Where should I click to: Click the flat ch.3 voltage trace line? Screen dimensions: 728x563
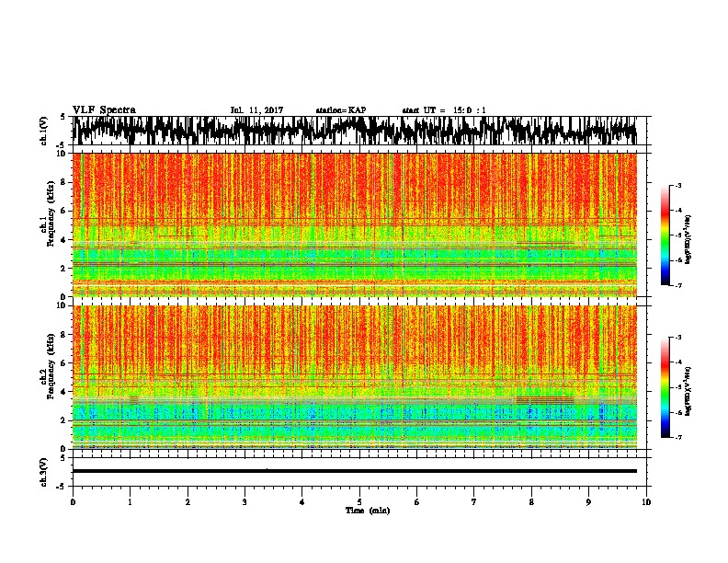click(x=354, y=471)
